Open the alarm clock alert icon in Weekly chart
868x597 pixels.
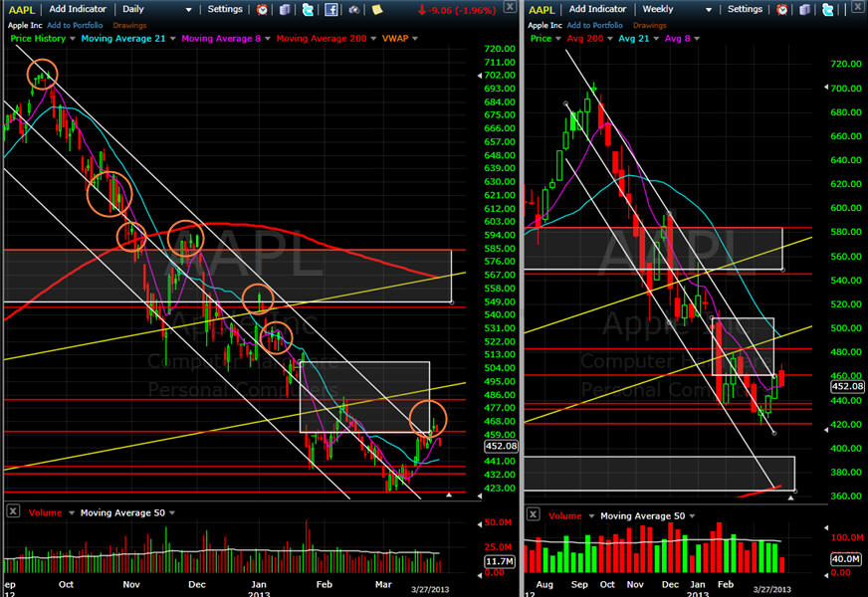click(x=781, y=9)
